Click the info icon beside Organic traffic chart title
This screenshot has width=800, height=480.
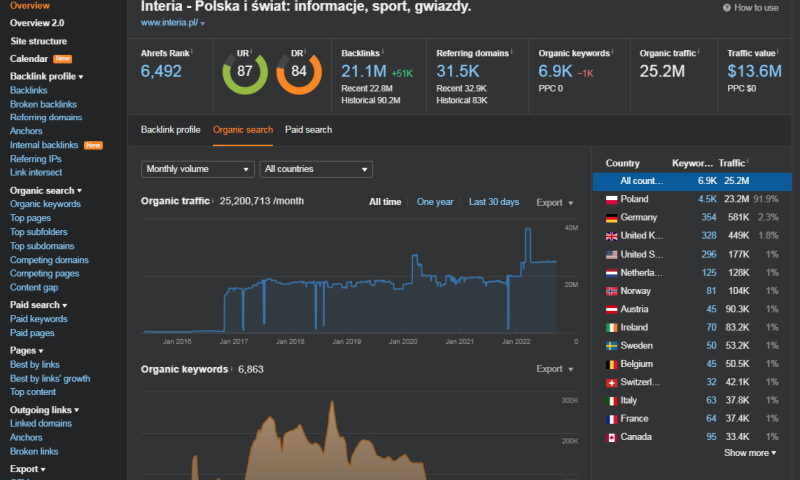click(x=213, y=200)
